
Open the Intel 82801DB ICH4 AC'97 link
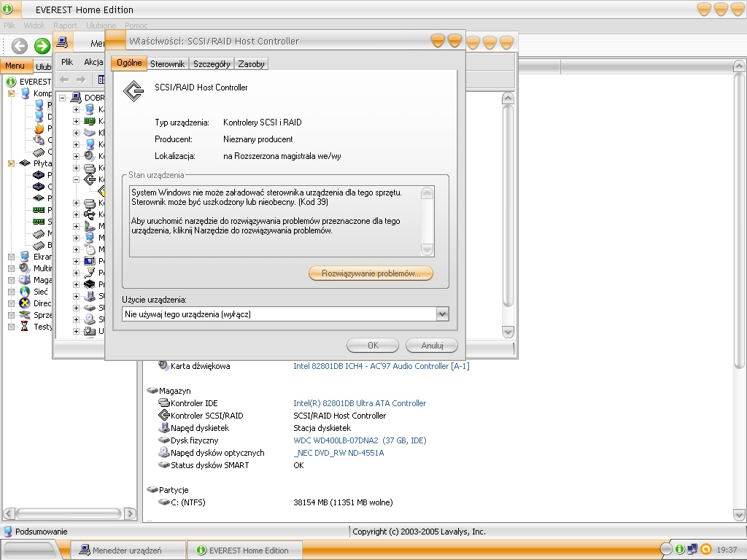pyautogui.click(x=381, y=366)
